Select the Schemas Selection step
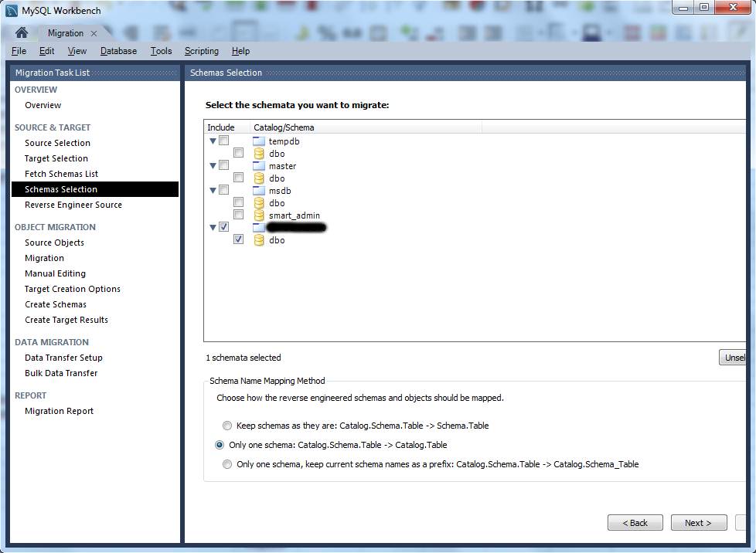Screen dimensions: 756x553 pos(95,189)
